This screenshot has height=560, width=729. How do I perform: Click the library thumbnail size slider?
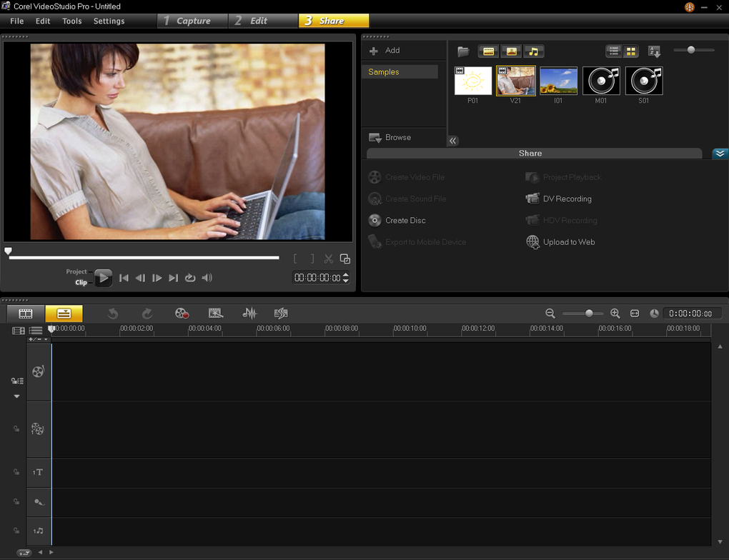tap(690, 50)
